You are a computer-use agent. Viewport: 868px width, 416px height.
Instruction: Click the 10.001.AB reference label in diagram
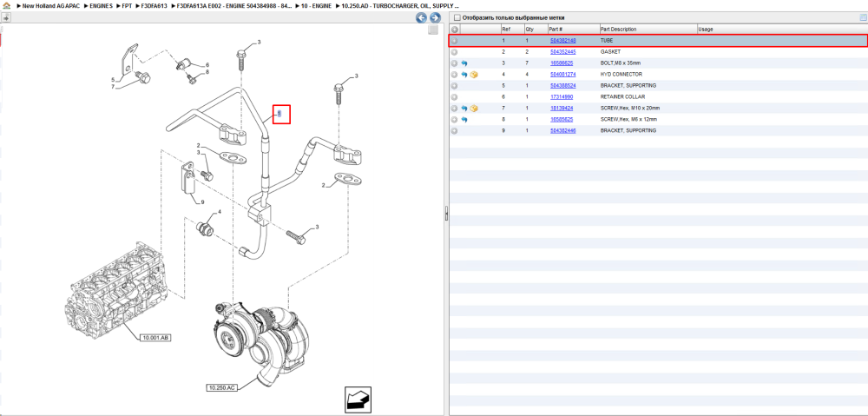tap(155, 337)
